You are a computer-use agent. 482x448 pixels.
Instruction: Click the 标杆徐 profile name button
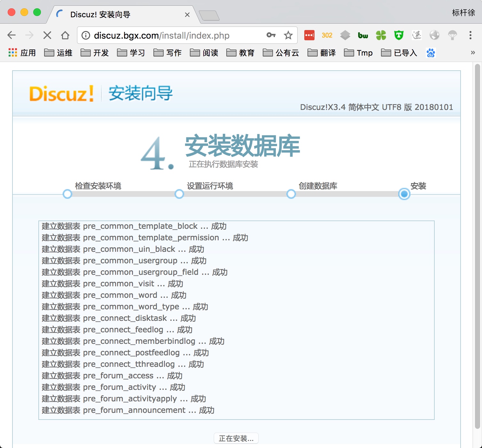pyautogui.click(x=463, y=13)
